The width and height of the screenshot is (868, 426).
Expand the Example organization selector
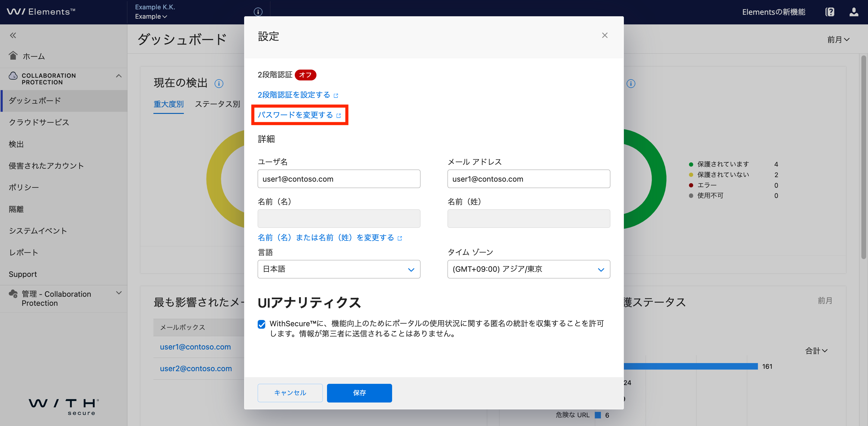coord(151,17)
